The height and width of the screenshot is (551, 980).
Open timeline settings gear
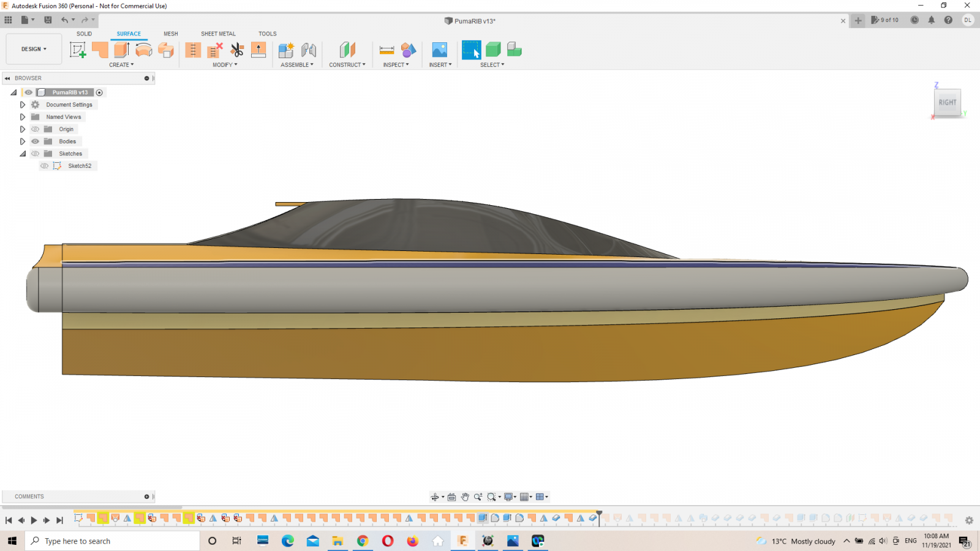coord(969,520)
